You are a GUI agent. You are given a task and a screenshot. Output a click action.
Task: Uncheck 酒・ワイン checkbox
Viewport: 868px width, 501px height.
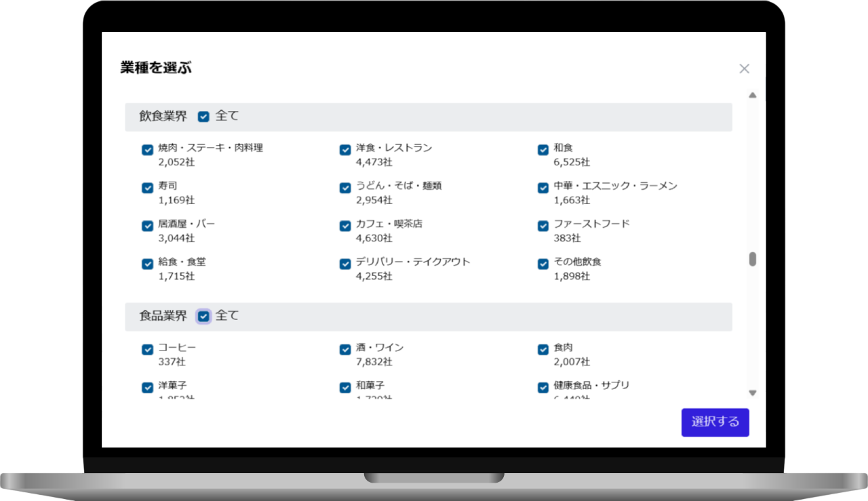(345, 349)
